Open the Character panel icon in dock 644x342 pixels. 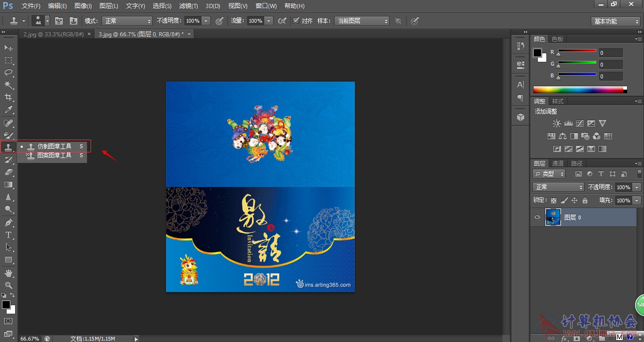(x=520, y=85)
